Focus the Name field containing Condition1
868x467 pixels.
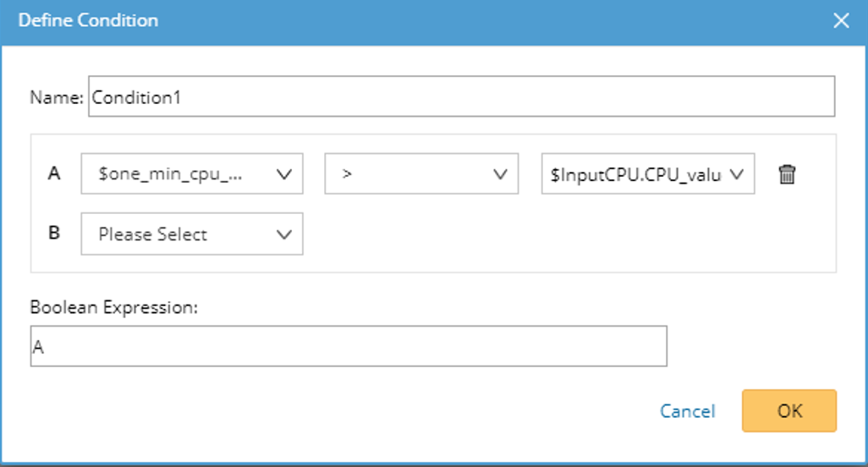click(462, 97)
